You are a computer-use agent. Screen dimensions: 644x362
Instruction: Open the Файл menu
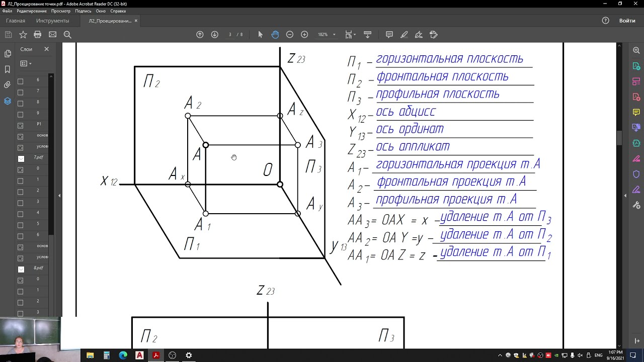[7, 11]
